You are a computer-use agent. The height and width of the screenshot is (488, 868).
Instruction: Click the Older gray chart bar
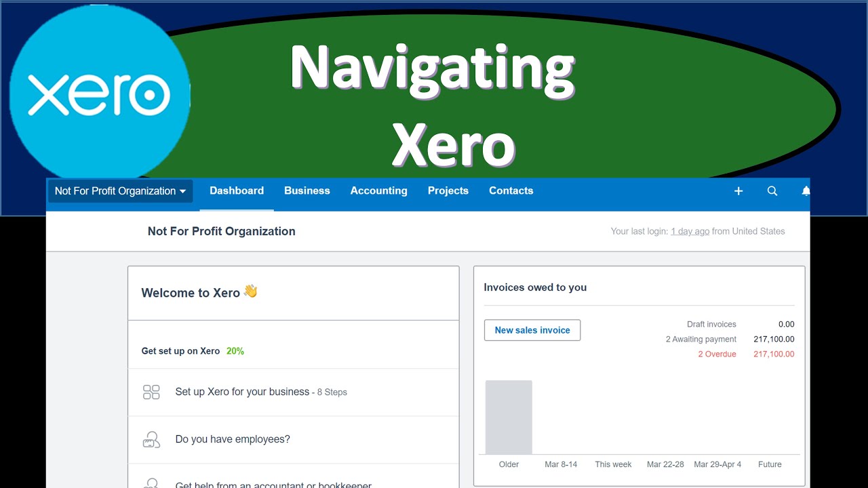pos(509,417)
